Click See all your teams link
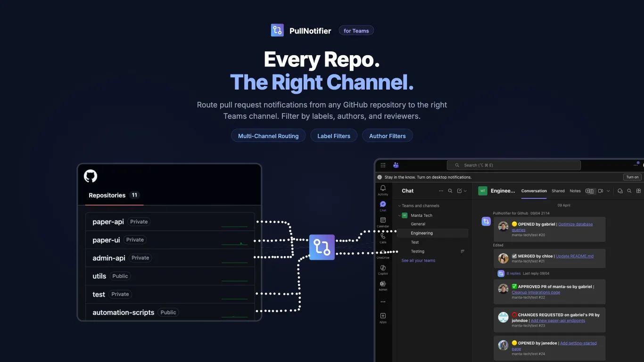Viewport: 644px width, 362px height. (418, 261)
